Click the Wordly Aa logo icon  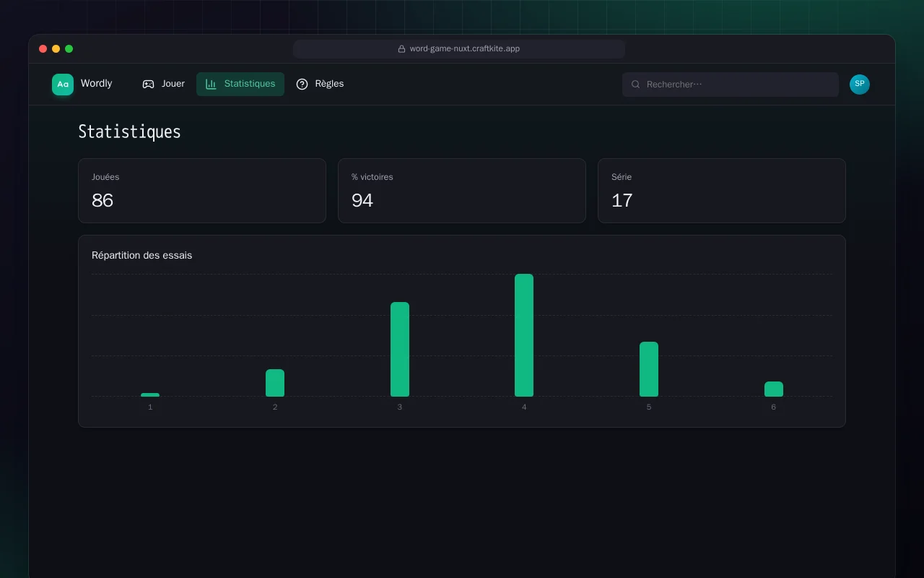[63, 85]
